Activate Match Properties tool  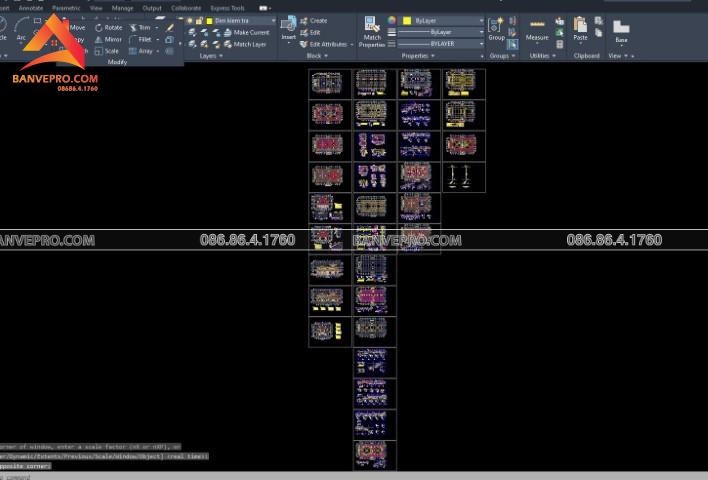pyautogui.click(x=372, y=32)
